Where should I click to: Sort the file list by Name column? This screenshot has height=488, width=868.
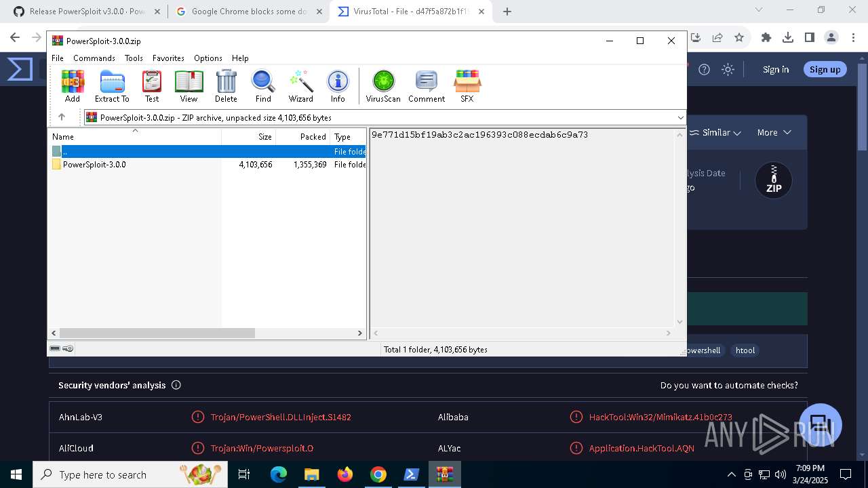click(x=136, y=137)
